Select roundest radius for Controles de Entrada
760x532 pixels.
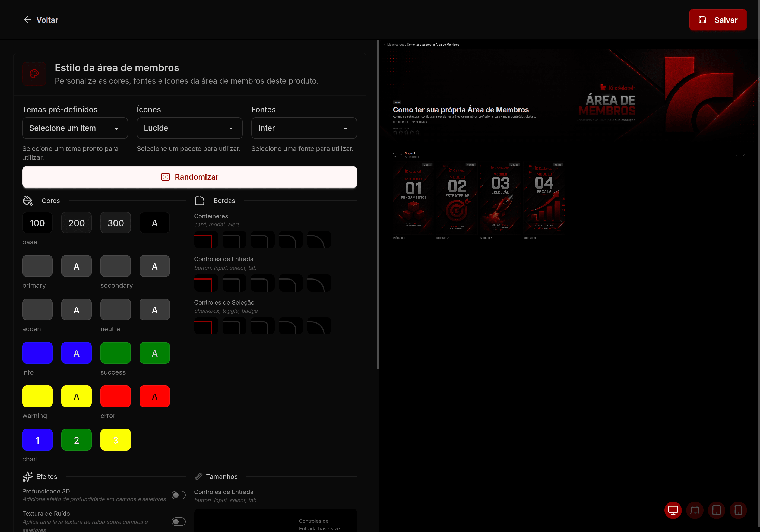coord(319,283)
